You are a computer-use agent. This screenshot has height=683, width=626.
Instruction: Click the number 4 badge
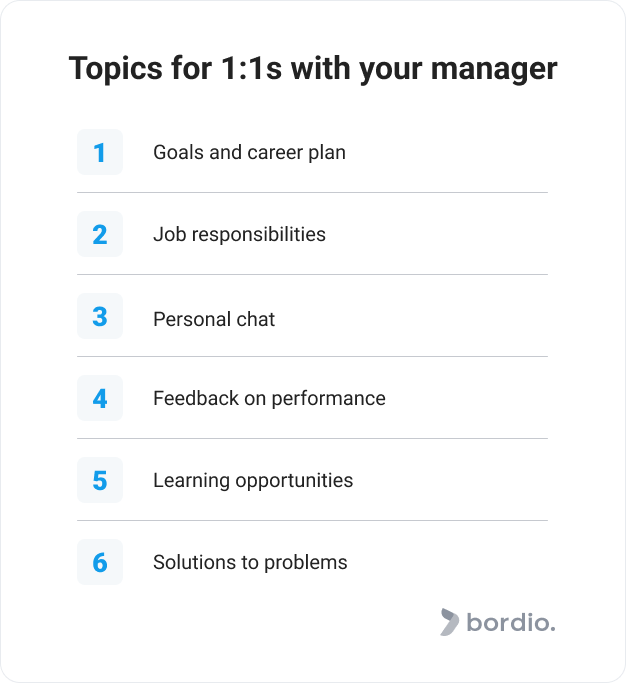tap(100, 398)
